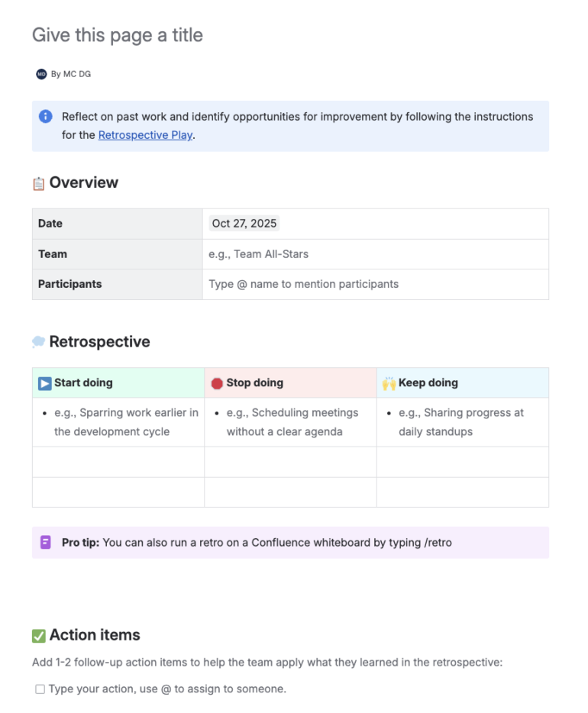This screenshot has height=713, width=588.
Task: Click the scheduling meetings example bullet
Action: coord(292,422)
